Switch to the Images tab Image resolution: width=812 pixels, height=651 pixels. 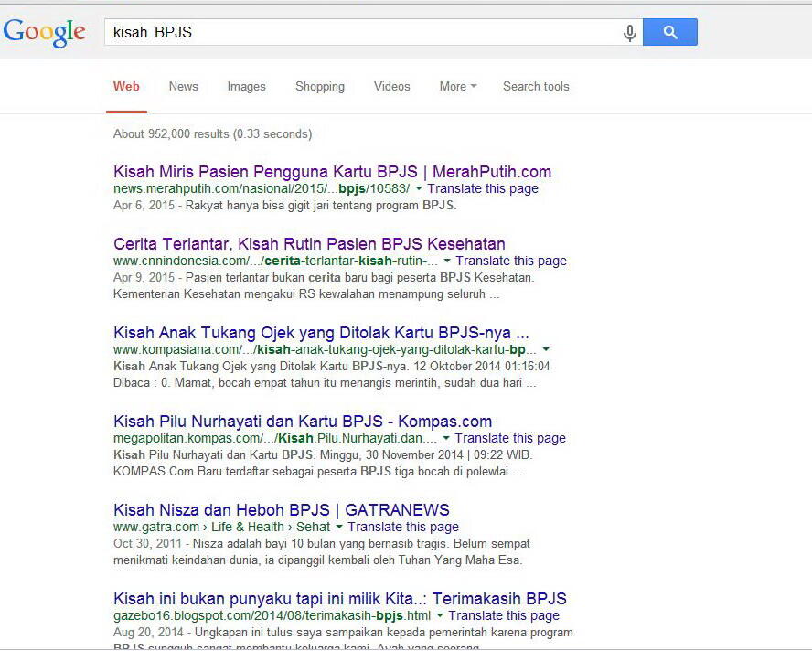(x=247, y=87)
